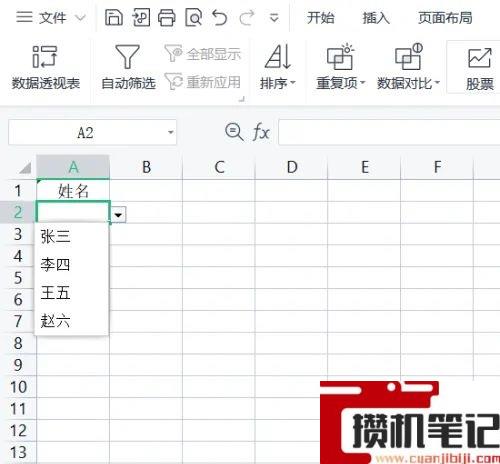Switch to the 页面布局 tab
The image size is (500, 464).
coord(445,17)
